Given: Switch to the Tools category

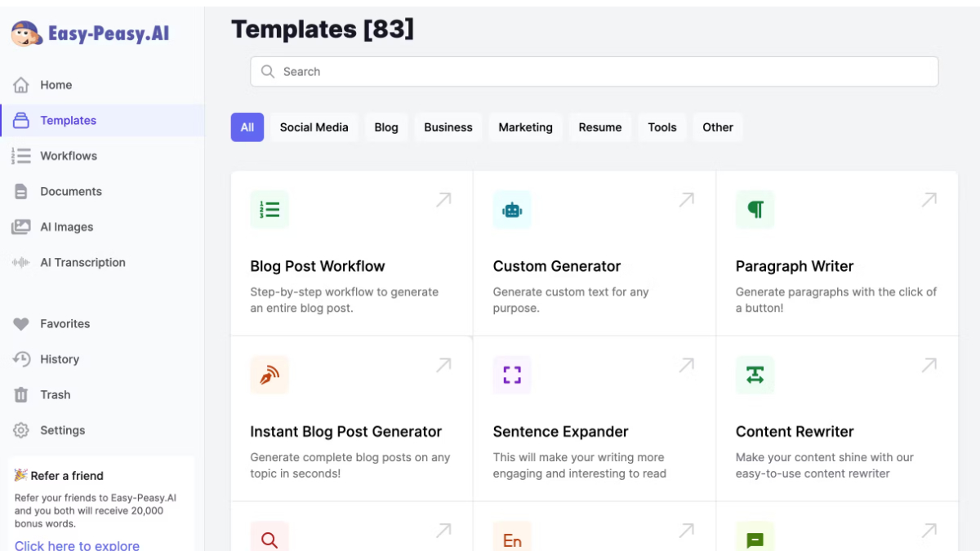Looking at the screenshot, I should click(662, 127).
